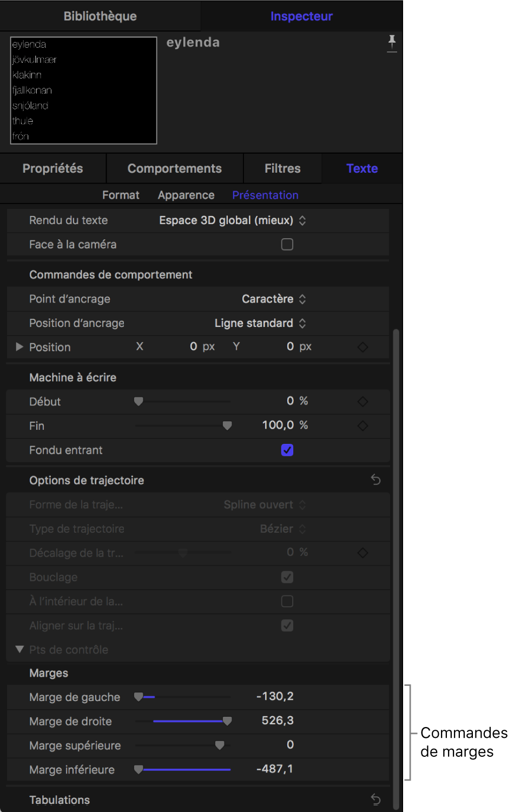Enable the Face à la caméra checkbox
514x812 pixels.
(287, 245)
